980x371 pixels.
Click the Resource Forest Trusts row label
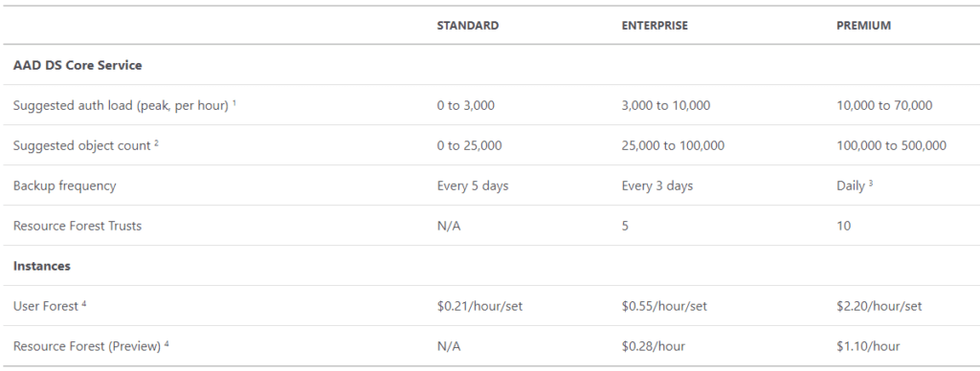78,226
